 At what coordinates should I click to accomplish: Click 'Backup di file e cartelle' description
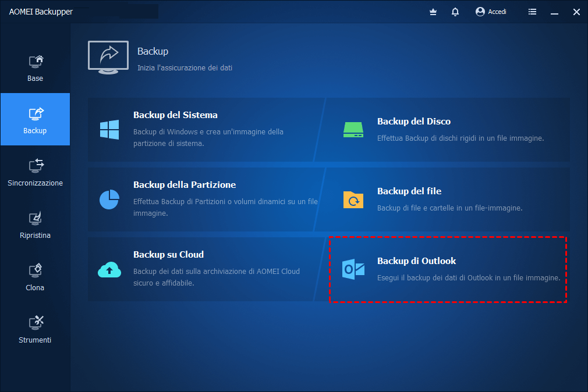[449, 208]
